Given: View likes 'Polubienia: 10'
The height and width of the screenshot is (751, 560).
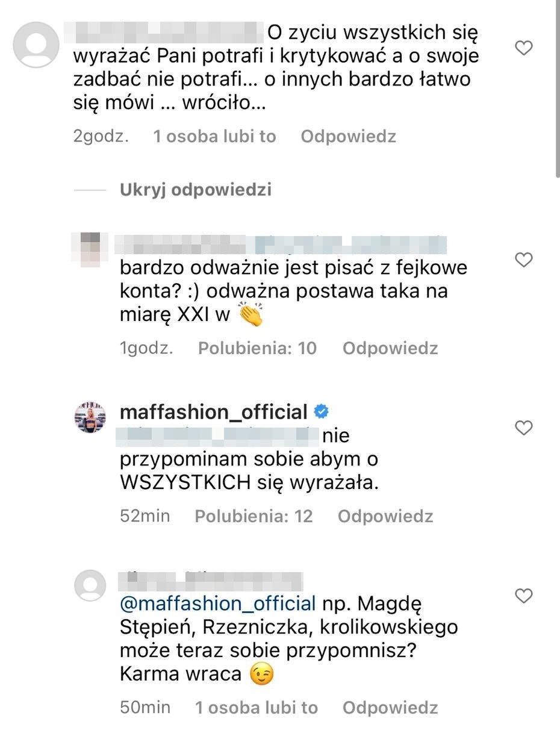Looking at the screenshot, I should pyautogui.click(x=257, y=348).
